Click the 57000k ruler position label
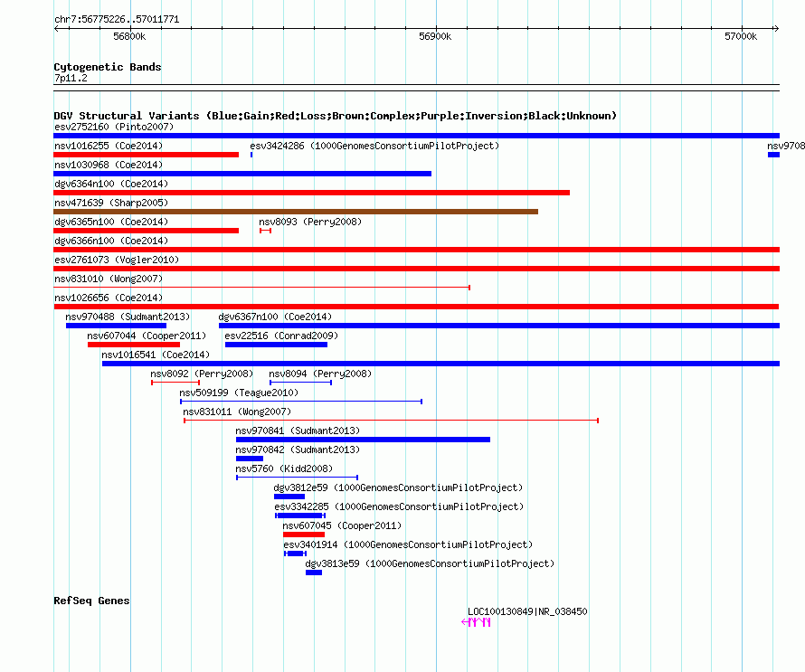805x672 pixels. click(x=741, y=36)
